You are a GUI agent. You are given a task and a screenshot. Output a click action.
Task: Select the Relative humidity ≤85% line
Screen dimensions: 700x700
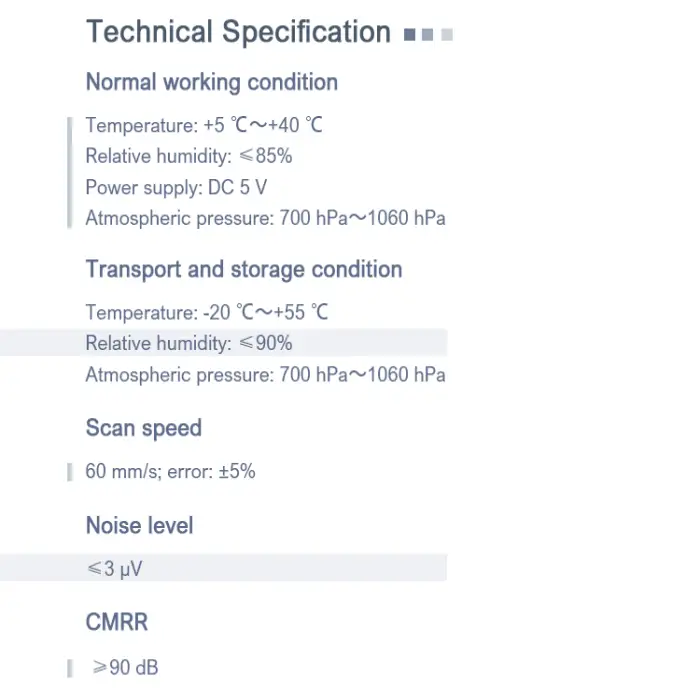click(x=189, y=156)
